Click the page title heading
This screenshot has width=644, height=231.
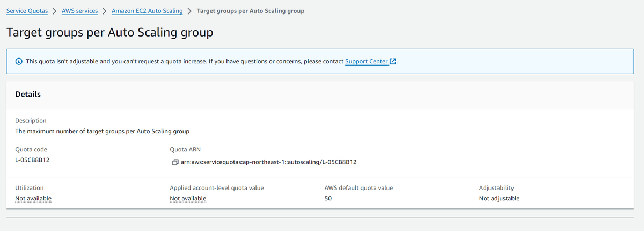110,32
